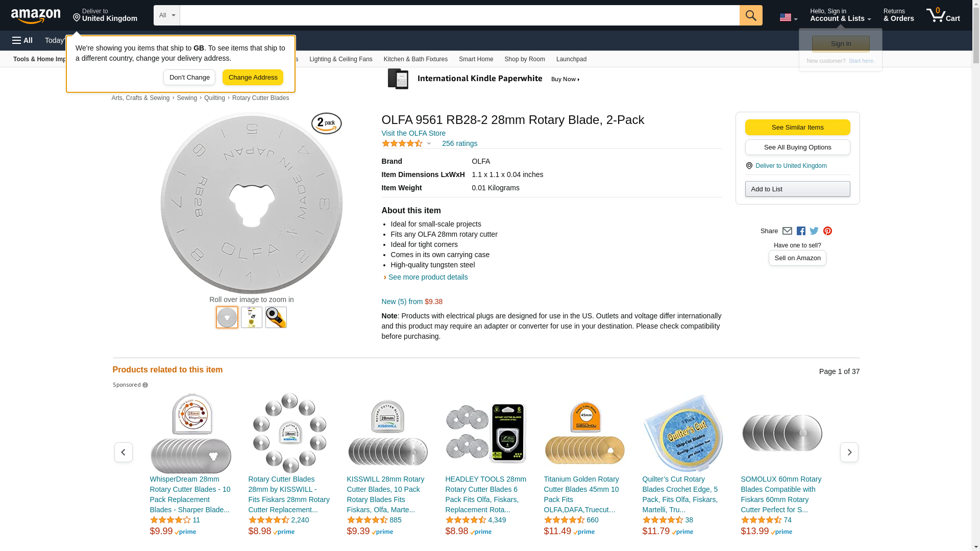Expand See more product details
Image resolution: width=980 pixels, height=551 pixels.
(427, 277)
